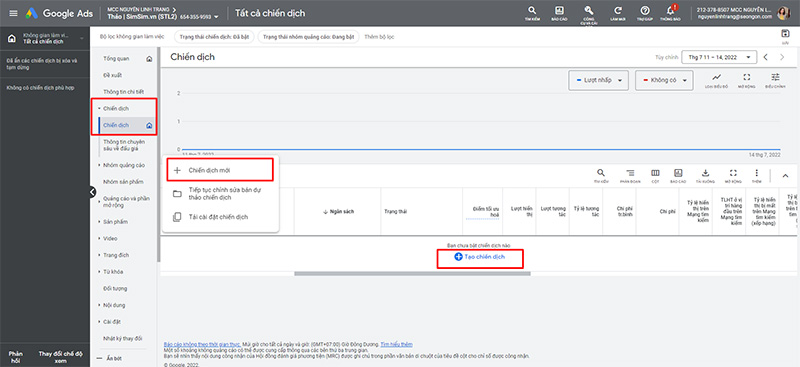Image resolution: width=800 pixels, height=367 pixels.
Task: Expand Nhóm quảng cáo in sidebar
Action: (123, 165)
